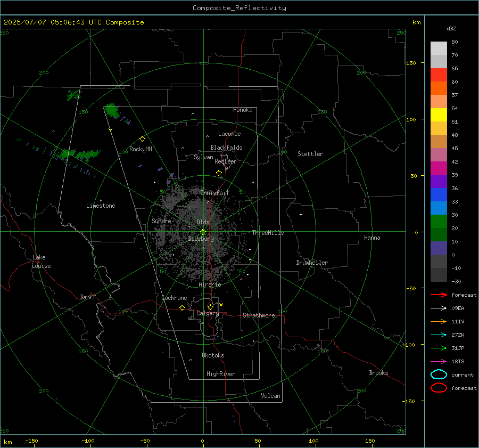Click the Stettler label
This screenshot has width=479, height=448.
[310, 154]
